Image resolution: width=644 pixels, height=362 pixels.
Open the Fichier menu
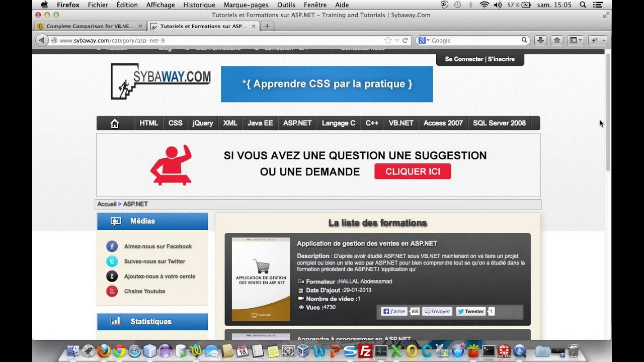98,5
